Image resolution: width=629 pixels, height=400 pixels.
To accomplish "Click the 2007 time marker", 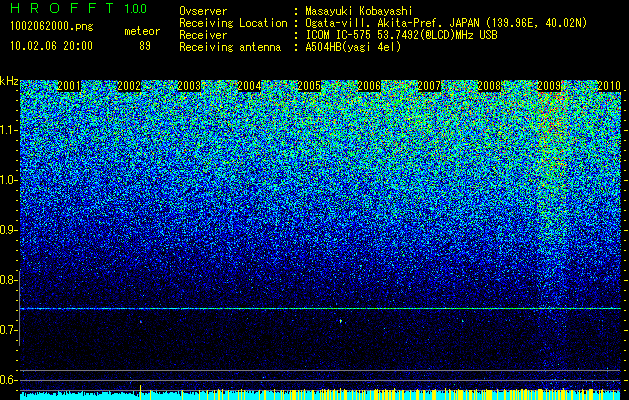I will (x=429, y=86).
